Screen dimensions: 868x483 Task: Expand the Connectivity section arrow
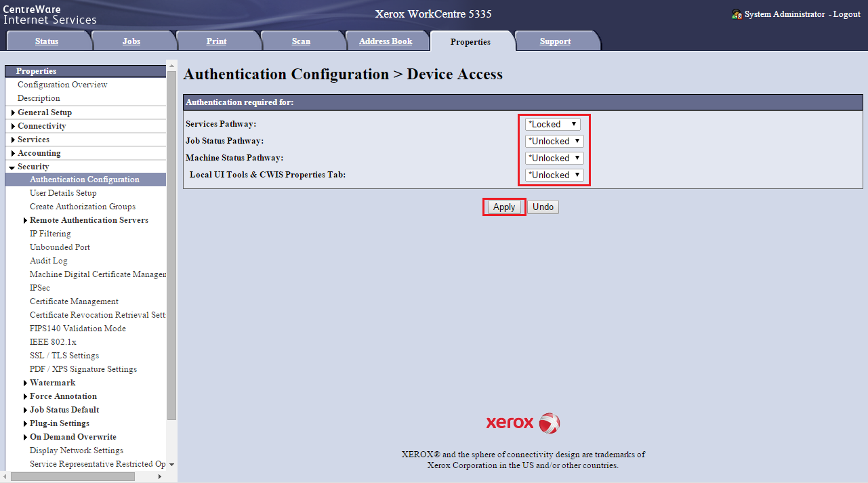13,126
